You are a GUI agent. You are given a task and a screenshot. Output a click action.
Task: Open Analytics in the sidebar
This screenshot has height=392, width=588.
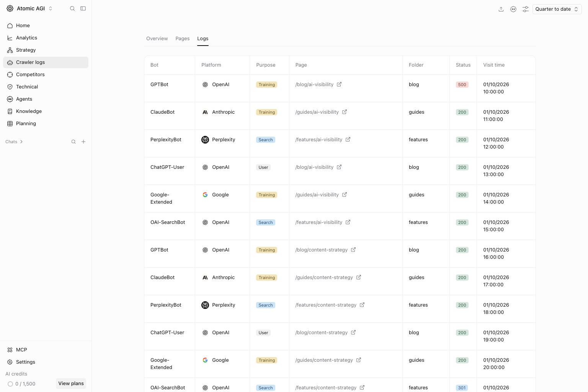click(46, 38)
